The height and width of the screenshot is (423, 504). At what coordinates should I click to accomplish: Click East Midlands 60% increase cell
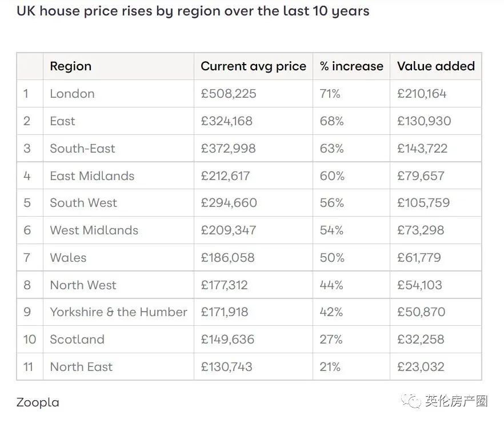[332, 176]
